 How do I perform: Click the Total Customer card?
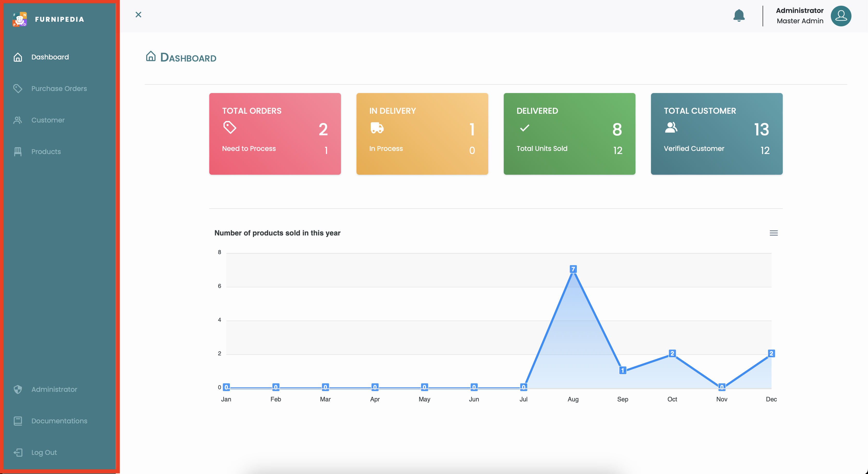click(716, 134)
